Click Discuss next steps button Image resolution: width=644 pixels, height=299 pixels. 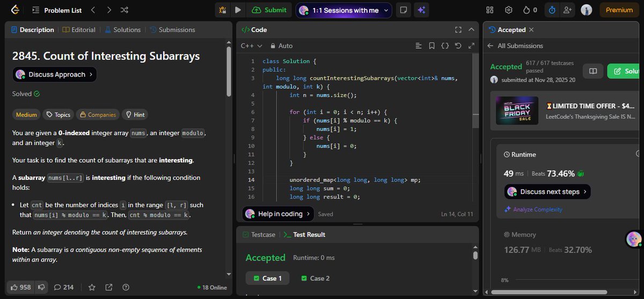547,192
